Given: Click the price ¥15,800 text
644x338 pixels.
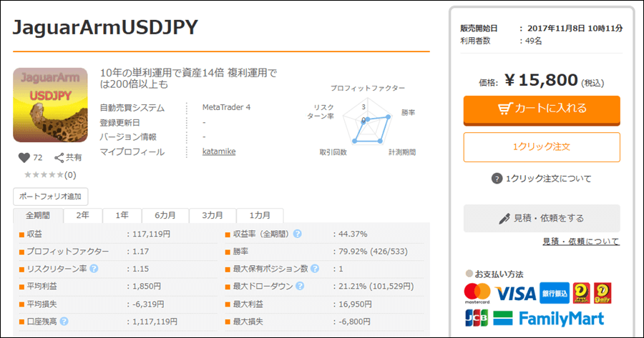Looking at the screenshot, I should coord(542,81).
